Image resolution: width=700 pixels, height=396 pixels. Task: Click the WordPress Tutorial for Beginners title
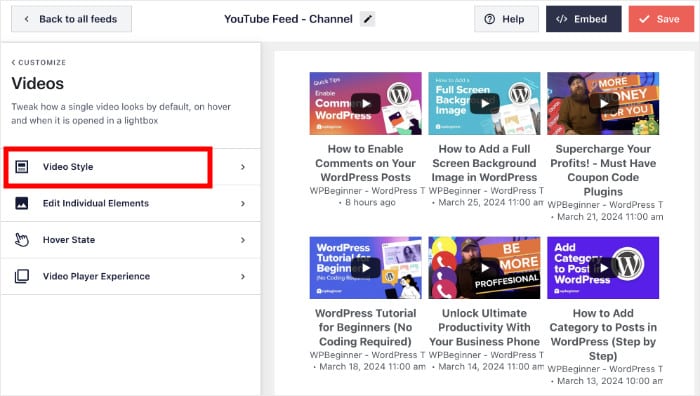[x=366, y=327]
